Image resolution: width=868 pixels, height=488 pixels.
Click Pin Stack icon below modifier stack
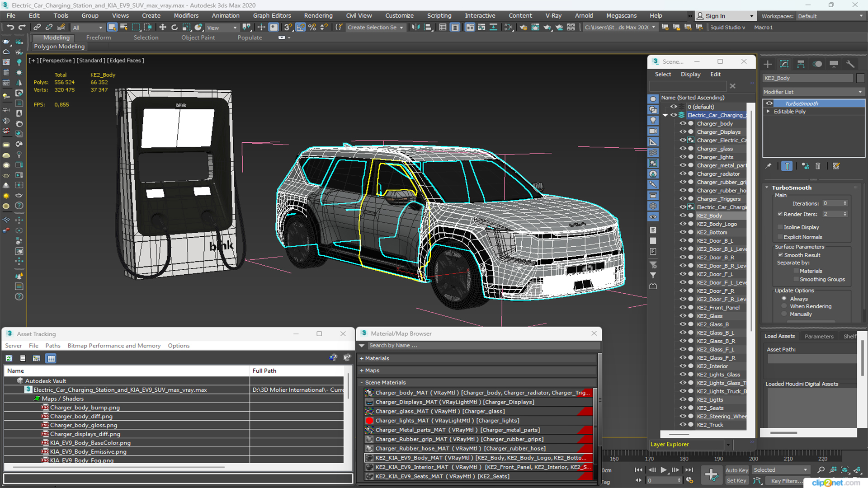point(768,166)
